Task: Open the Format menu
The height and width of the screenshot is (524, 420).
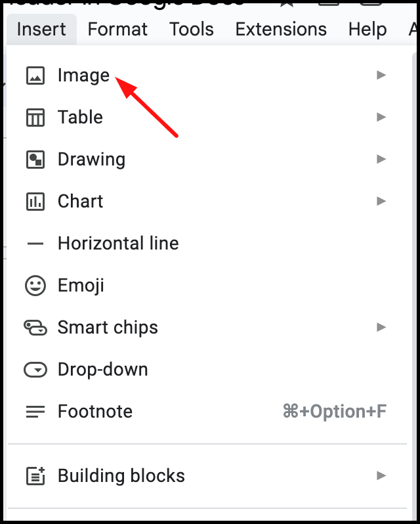Action: pos(117,29)
